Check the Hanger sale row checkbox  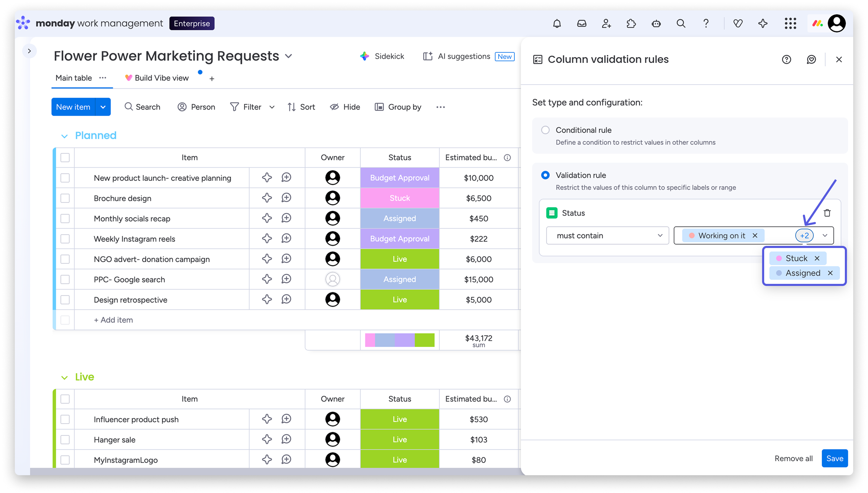pyautogui.click(x=65, y=440)
